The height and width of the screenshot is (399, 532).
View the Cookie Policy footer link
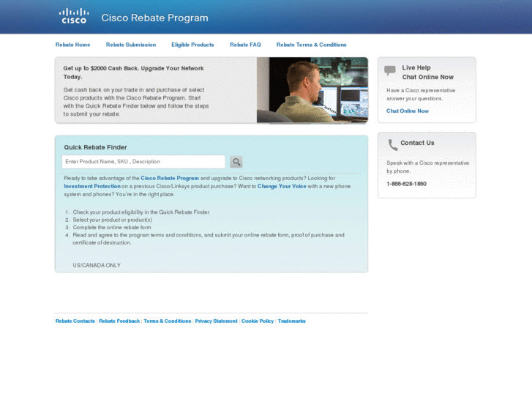(258, 321)
